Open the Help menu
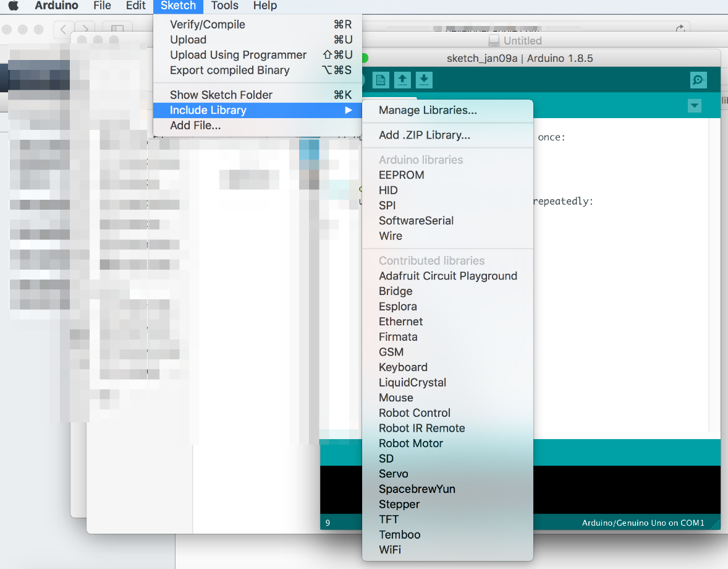Image resolution: width=728 pixels, height=569 pixels. tap(265, 6)
